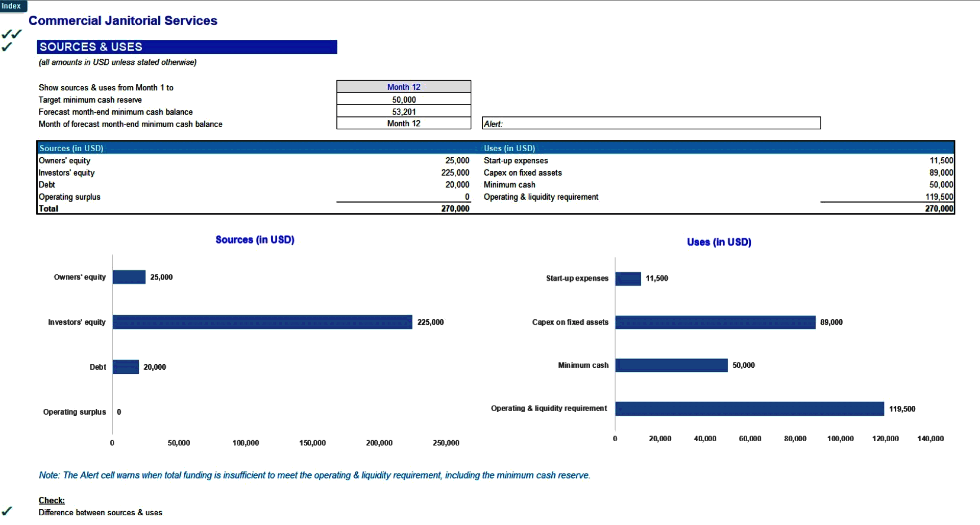
Task: Click the Investors' equity bar in Sources chart
Action: pos(262,322)
